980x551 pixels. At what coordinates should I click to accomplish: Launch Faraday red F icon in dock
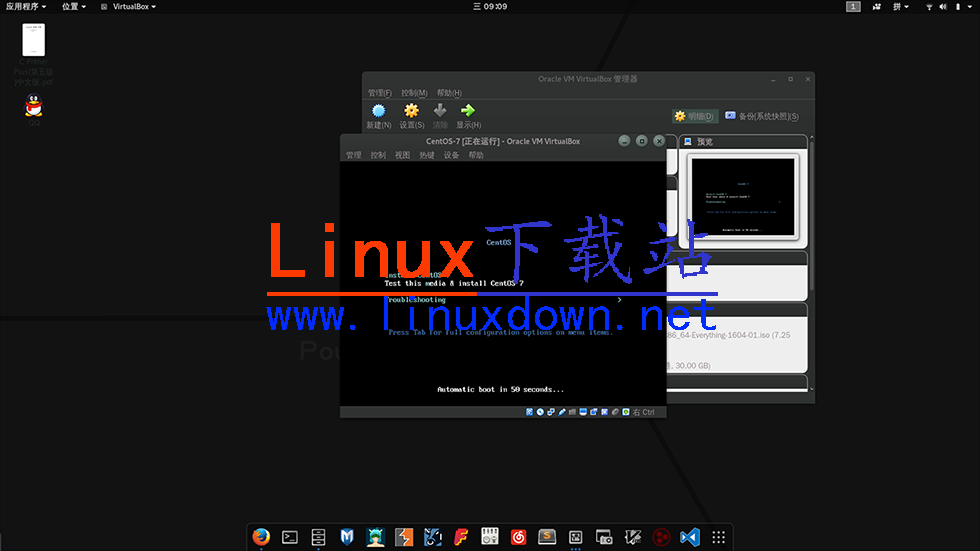pyautogui.click(x=461, y=537)
